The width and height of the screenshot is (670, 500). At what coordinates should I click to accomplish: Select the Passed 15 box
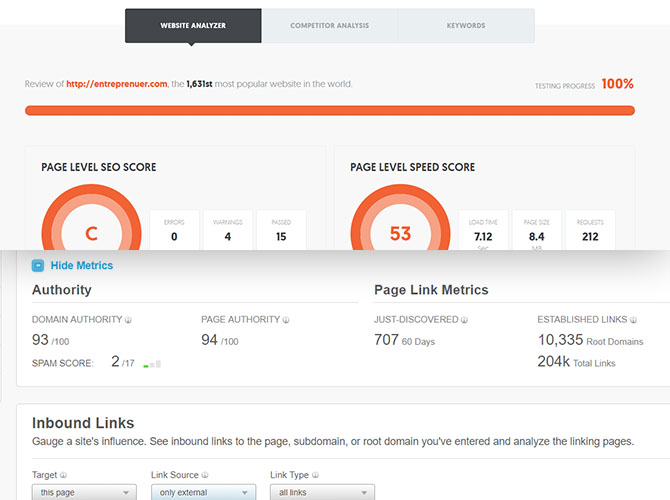point(281,229)
